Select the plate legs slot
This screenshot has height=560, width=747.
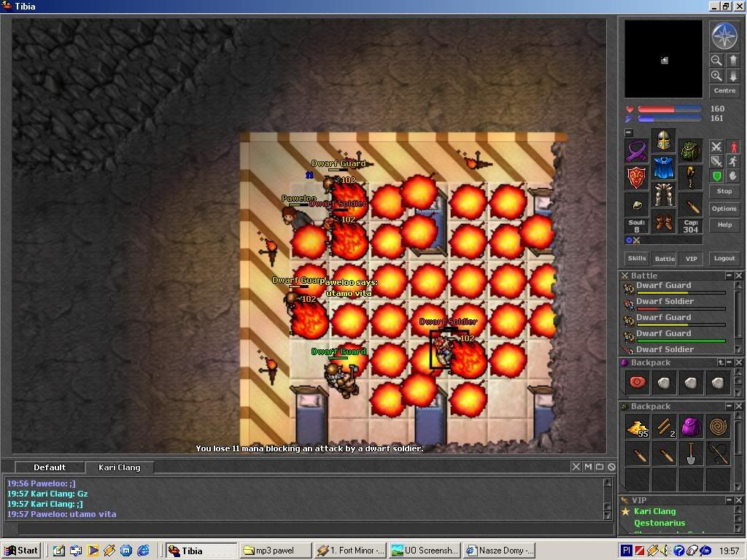[664, 195]
